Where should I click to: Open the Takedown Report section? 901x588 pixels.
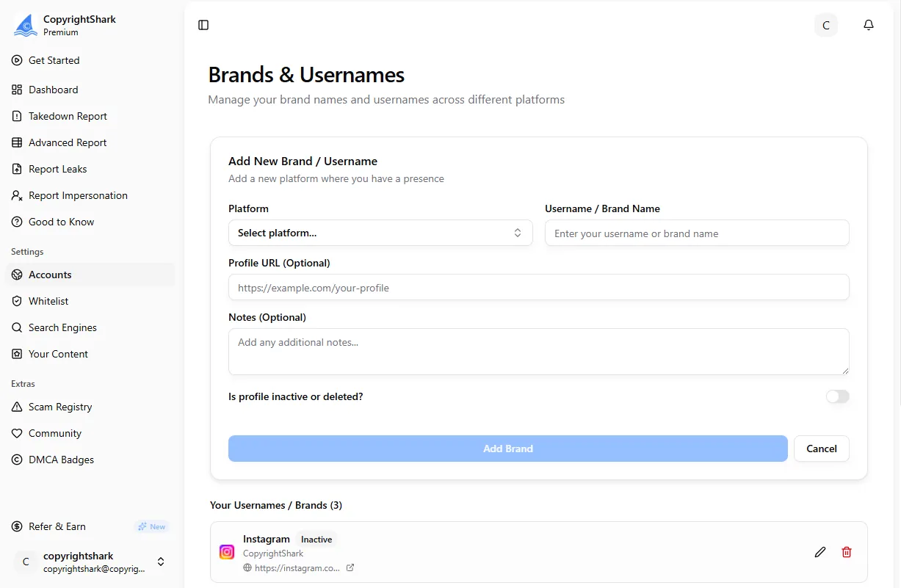(67, 116)
